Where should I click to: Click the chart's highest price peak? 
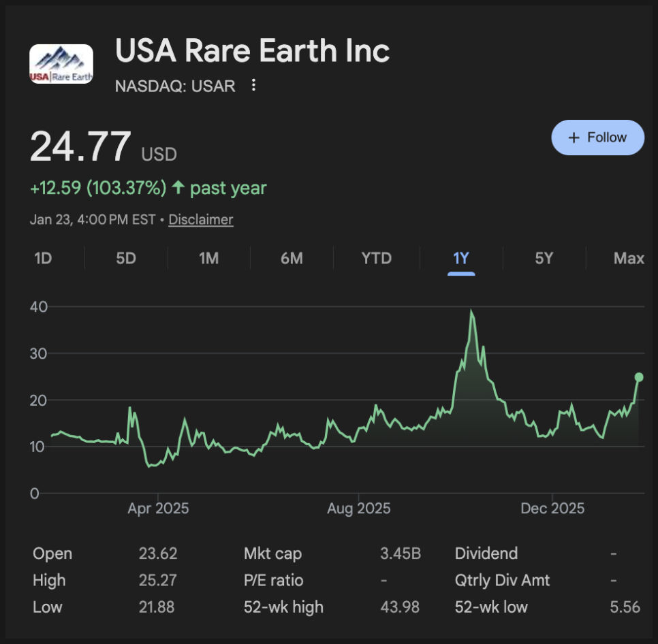tap(471, 312)
